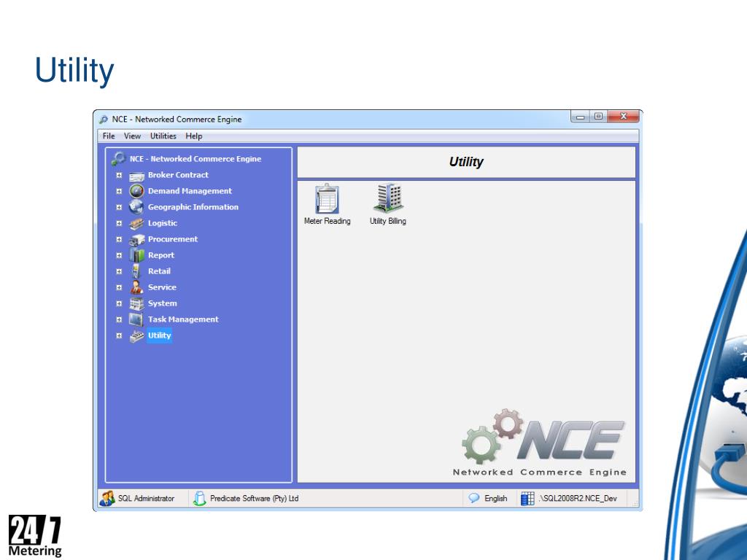Select the Retail tree label
The width and height of the screenshot is (747, 560).
pyautogui.click(x=159, y=271)
